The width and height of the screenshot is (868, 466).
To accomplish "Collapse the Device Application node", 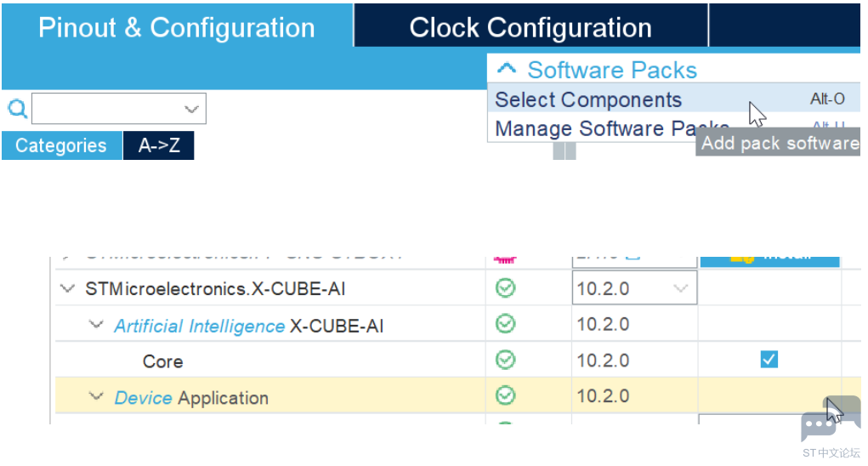I will click(97, 397).
